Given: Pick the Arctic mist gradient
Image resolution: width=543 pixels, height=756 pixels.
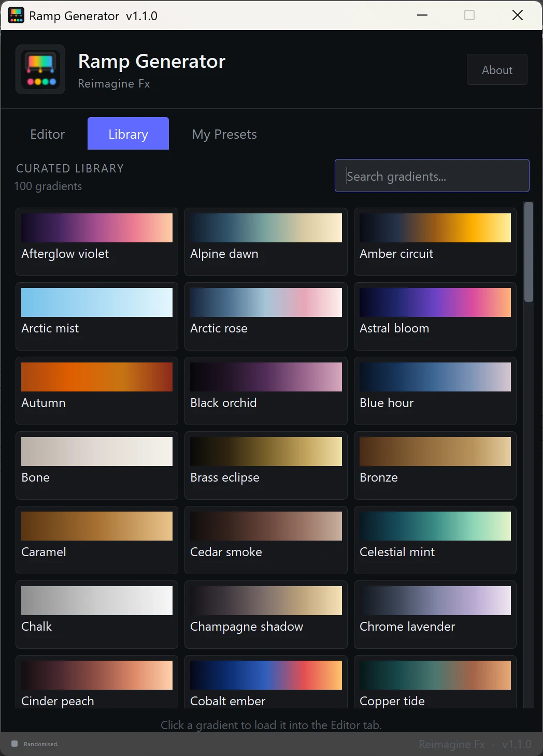Looking at the screenshot, I should (97, 316).
